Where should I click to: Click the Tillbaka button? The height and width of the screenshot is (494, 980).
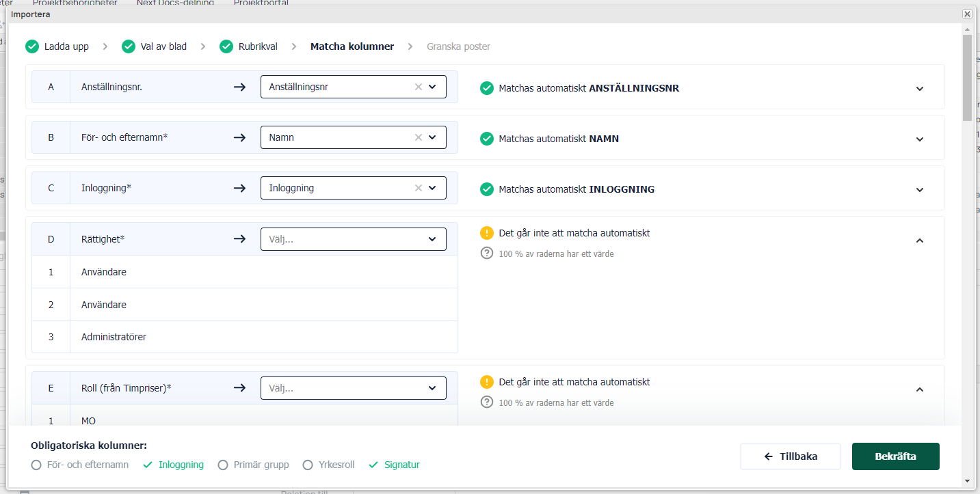click(x=791, y=456)
